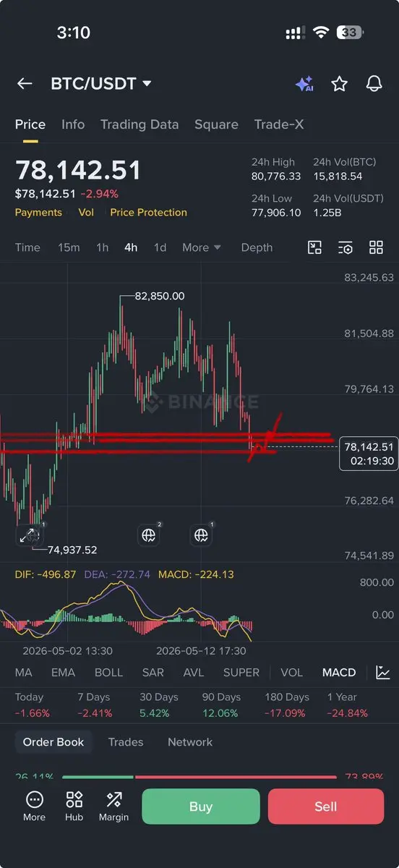
Task: Tap the 1 Year change -24.84%
Action: pos(347,713)
